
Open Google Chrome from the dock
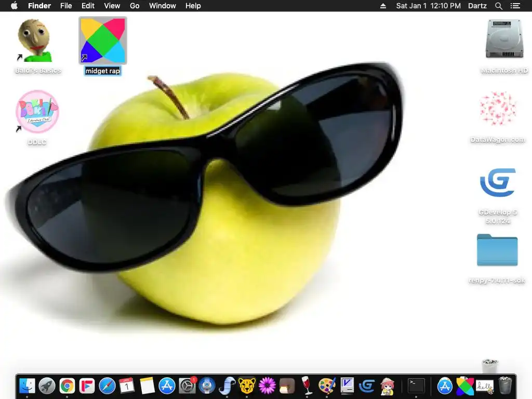pyautogui.click(x=67, y=386)
